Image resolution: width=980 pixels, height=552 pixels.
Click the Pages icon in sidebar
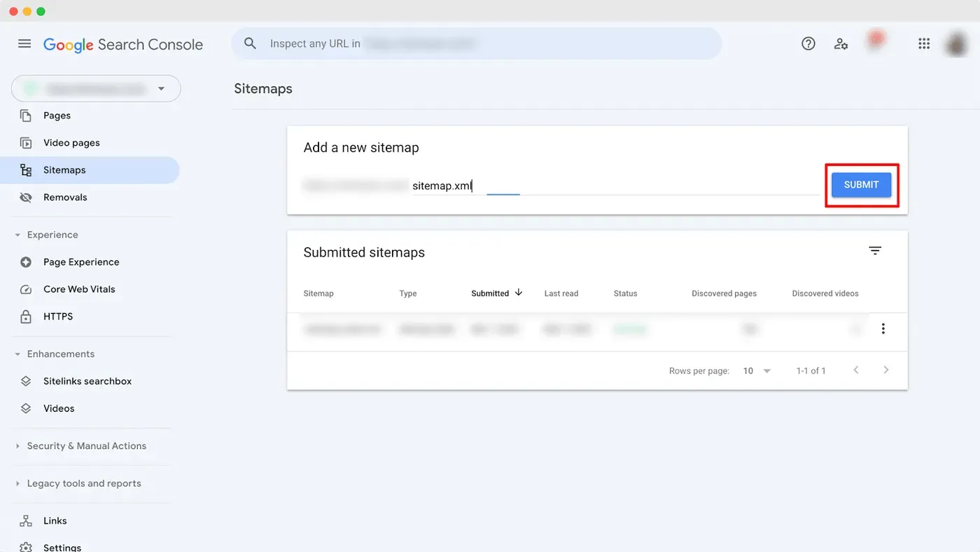click(x=26, y=116)
